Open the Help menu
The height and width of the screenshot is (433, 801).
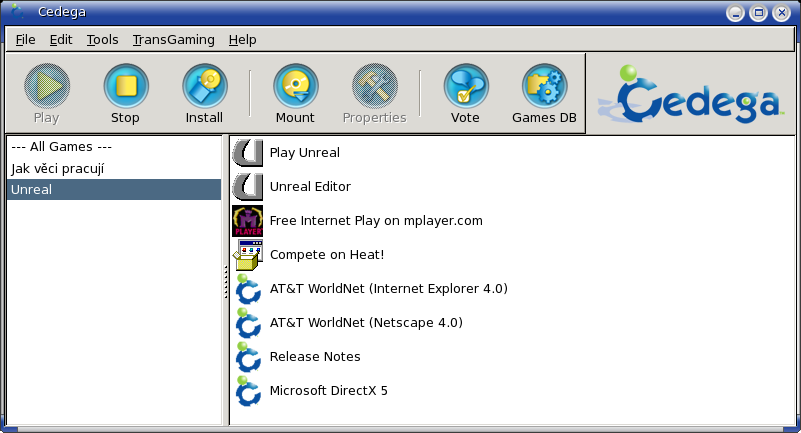click(x=242, y=40)
